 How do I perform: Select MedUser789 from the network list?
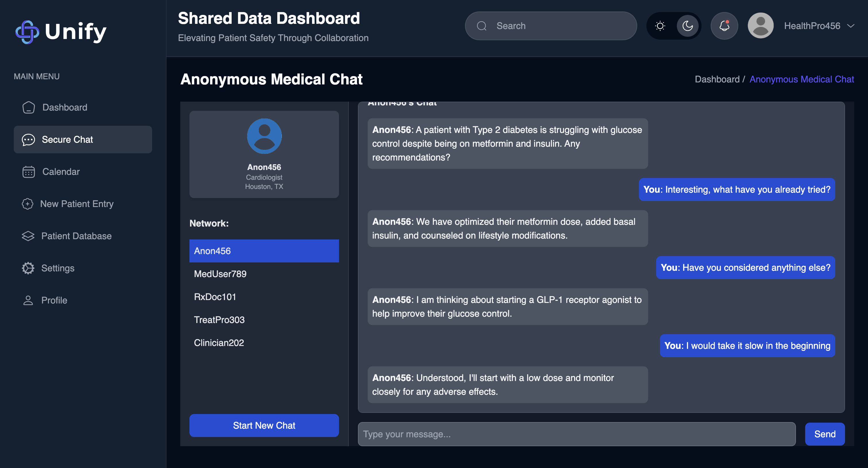pos(220,274)
